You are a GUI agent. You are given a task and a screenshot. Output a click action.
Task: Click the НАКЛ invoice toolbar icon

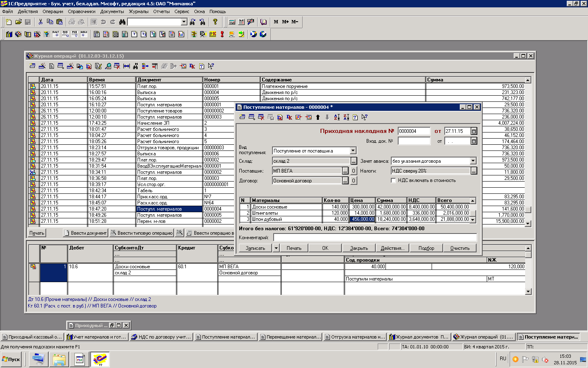(84, 34)
